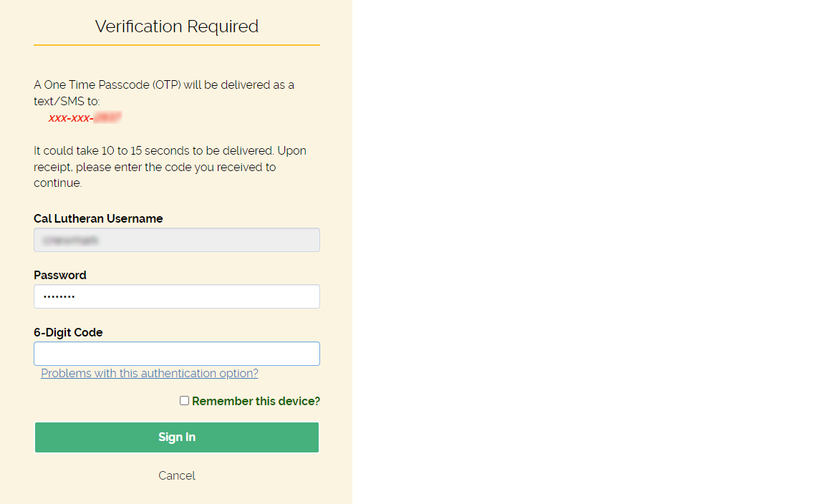This screenshot has width=825, height=504.
Task: Open 'Problems with this authentication option?' link
Action: [x=149, y=374]
